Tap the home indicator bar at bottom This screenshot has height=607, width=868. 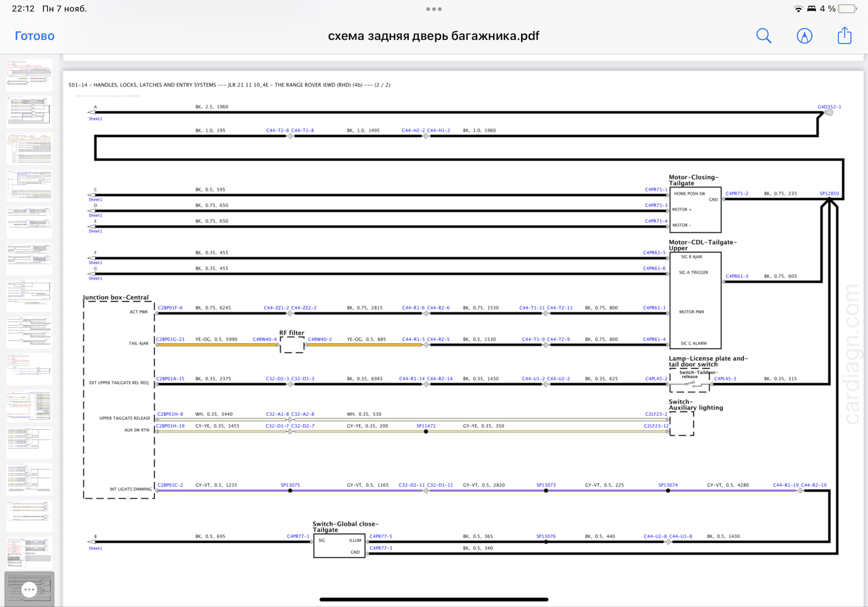click(x=434, y=599)
